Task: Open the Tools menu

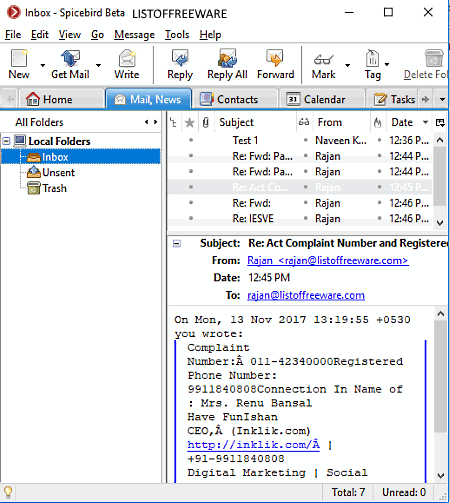Action: tap(177, 35)
